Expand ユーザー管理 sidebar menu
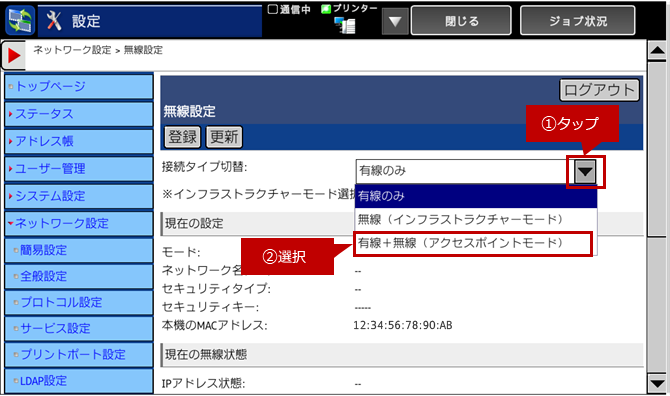The height and width of the screenshot is (396, 670). pos(79,169)
